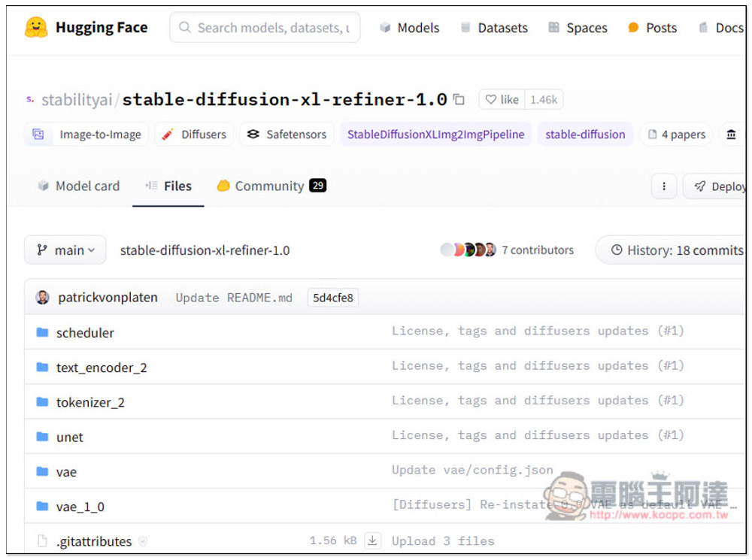Screen dimensions: 752x560
Task: Click the vae folder icon
Action: tap(43, 471)
